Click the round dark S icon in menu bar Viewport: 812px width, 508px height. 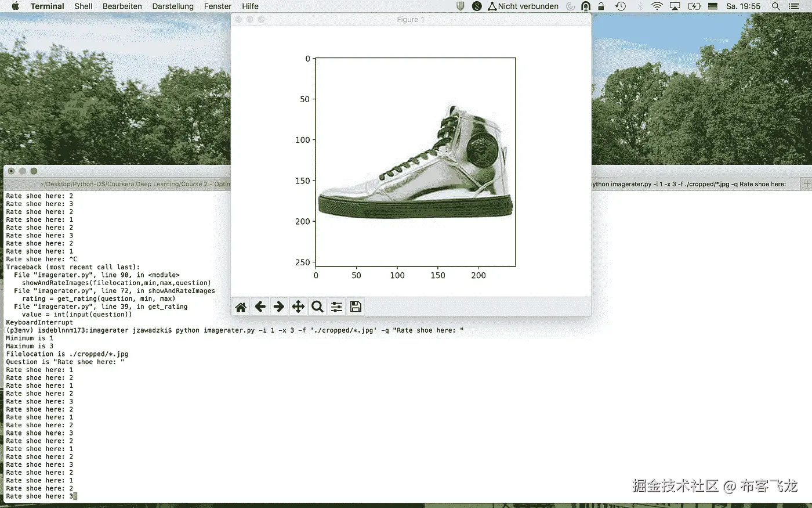pyautogui.click(x=477, y=6)
